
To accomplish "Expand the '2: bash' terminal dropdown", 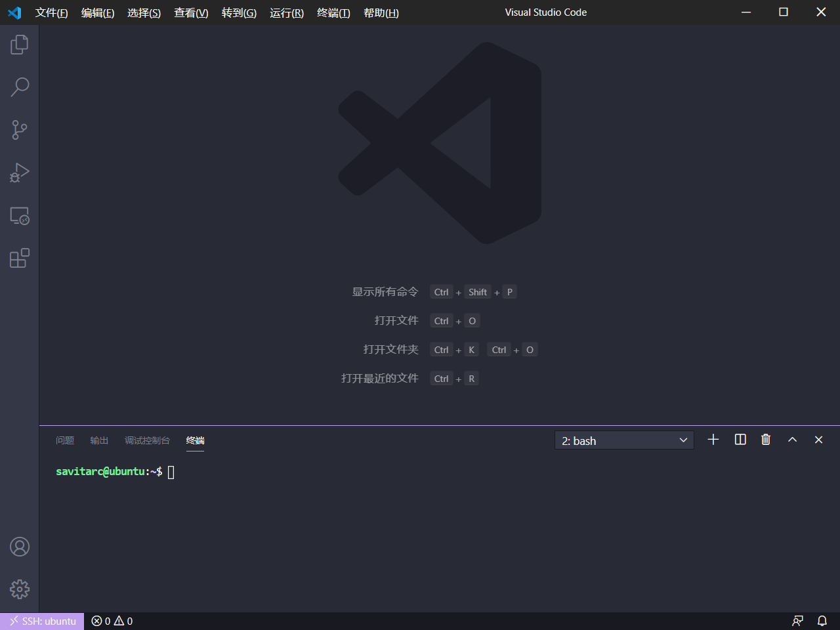I will click(x=624, y=440).
